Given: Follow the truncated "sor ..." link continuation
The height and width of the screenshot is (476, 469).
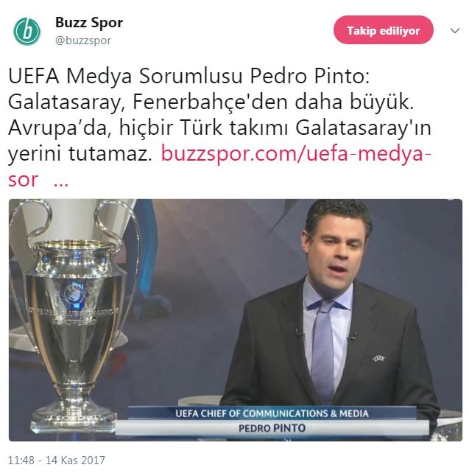Looking at the screenshot, I should [x=38, y=180].
